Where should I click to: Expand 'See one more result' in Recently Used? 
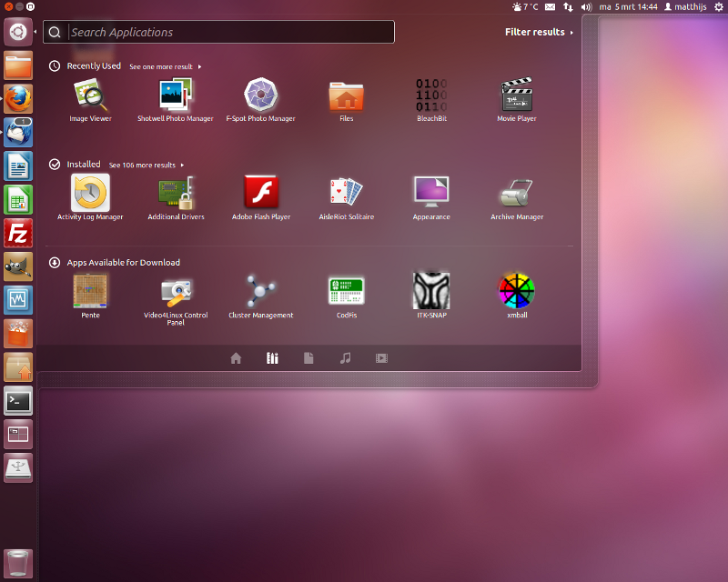[165, 66]
